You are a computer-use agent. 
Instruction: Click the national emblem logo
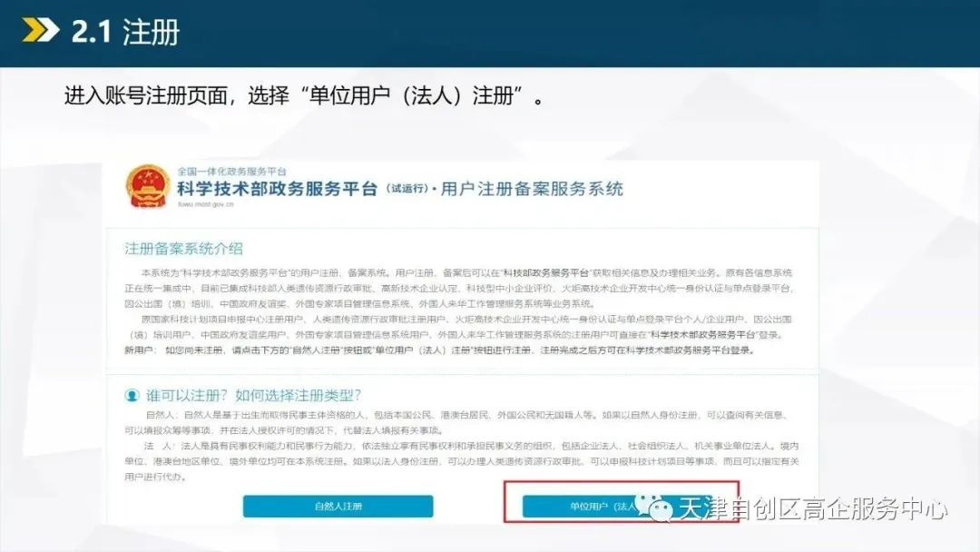[x=148, y=186]
